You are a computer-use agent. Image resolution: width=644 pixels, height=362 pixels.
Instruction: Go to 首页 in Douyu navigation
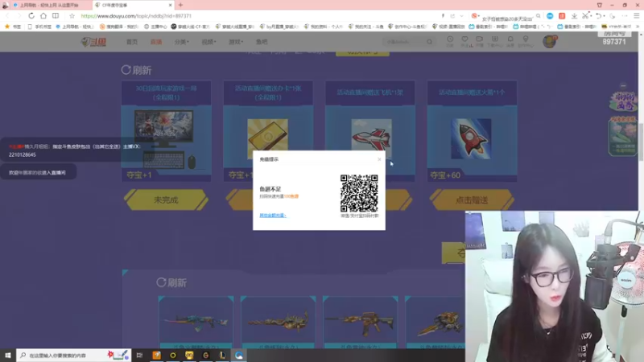[132, 42]
